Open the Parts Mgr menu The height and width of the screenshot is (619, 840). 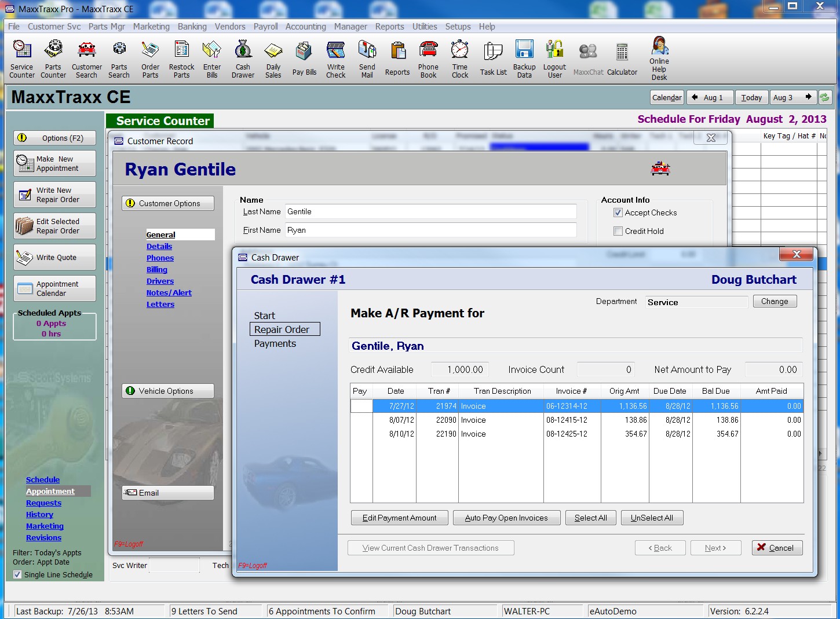pyautogui.click(x=107, y=27)
